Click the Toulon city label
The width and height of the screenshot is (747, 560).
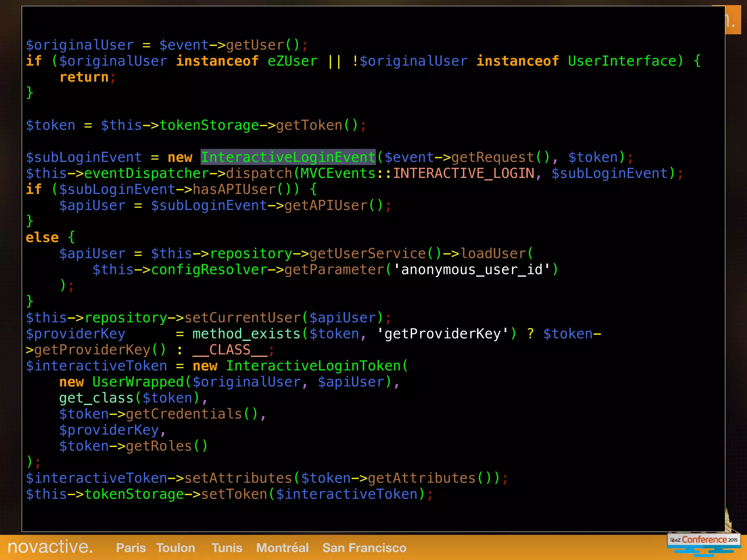(175, 548)
